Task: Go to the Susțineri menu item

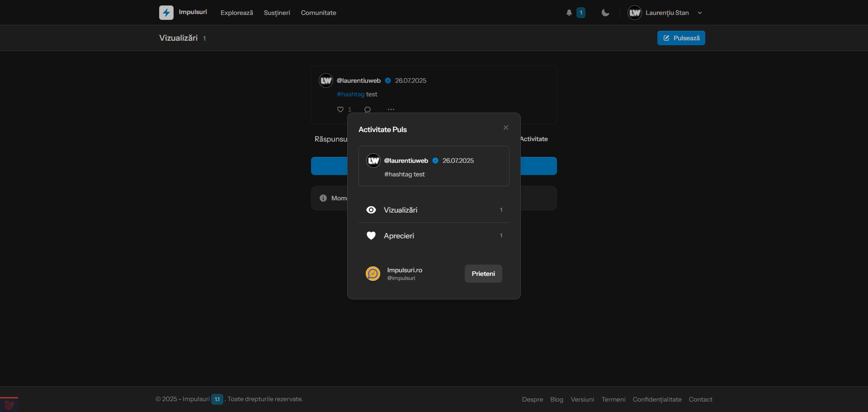Action: (277, 13)
